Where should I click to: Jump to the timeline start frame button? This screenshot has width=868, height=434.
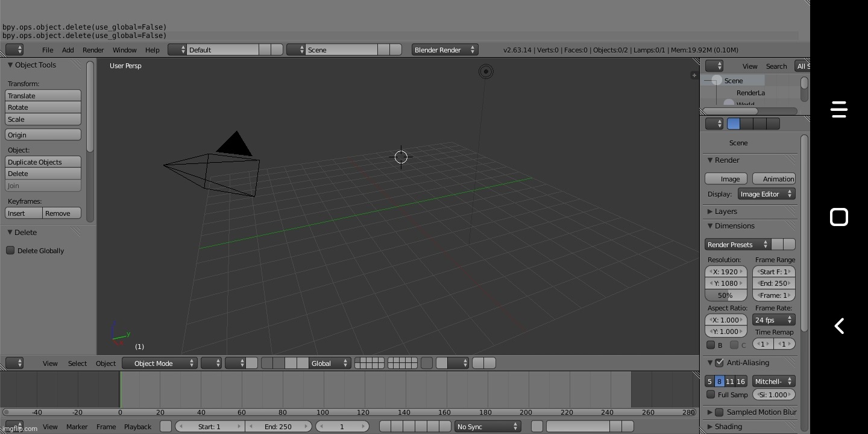coord(385,426)
